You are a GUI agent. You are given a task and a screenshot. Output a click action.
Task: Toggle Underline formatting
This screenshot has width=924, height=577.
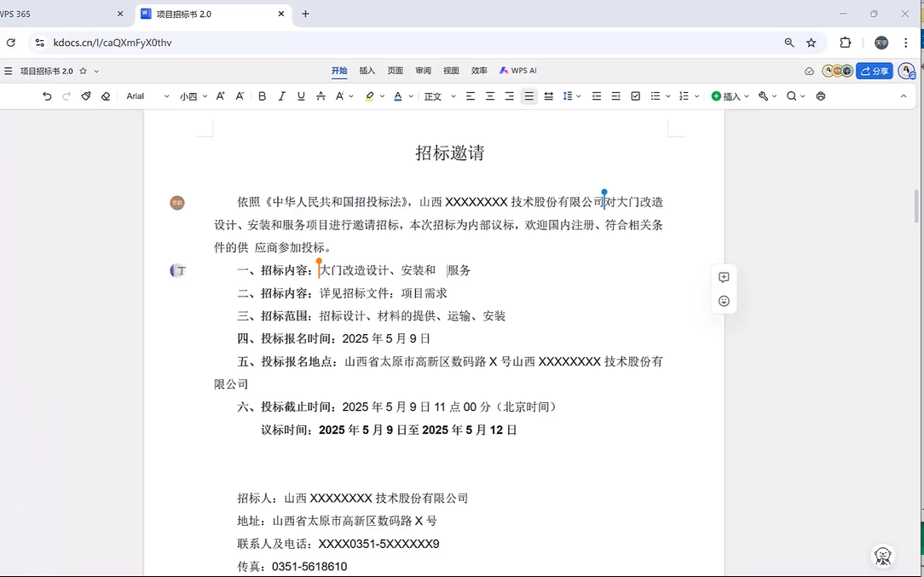pos(301,96)
